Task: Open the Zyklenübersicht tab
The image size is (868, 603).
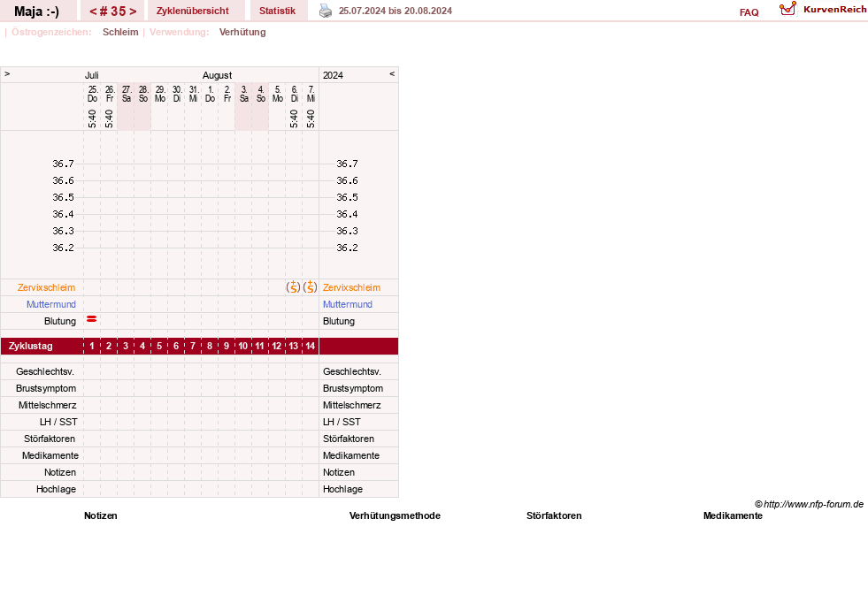Action: coord(193,11)
